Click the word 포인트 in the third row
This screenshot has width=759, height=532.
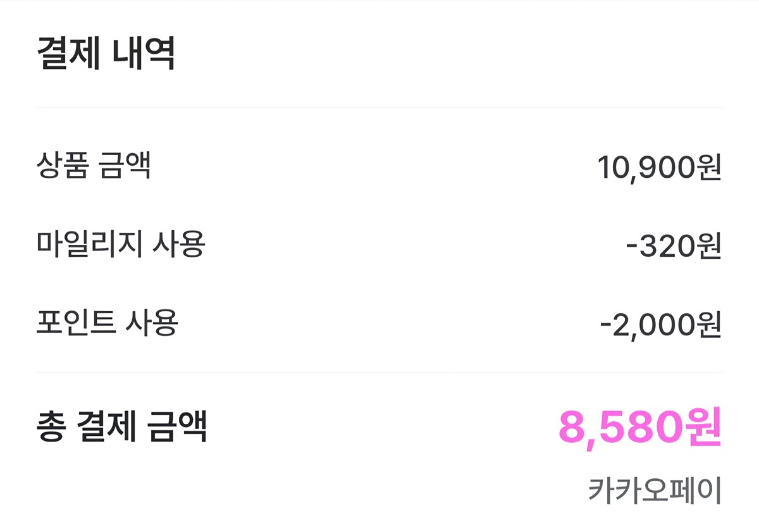[x=75, y=323]
